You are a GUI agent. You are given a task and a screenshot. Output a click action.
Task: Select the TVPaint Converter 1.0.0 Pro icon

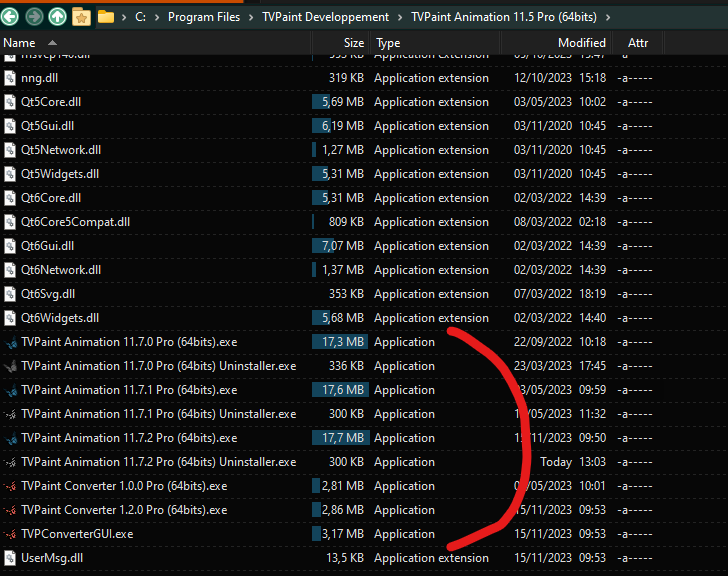click(x=10, y=486)
